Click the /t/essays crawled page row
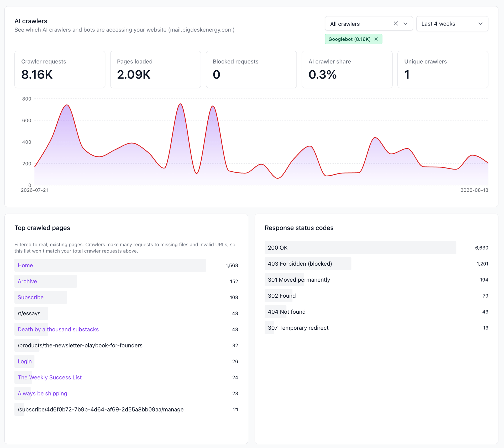Image resolution: width=504 pixels, height=448 pixels. [126, 313]
